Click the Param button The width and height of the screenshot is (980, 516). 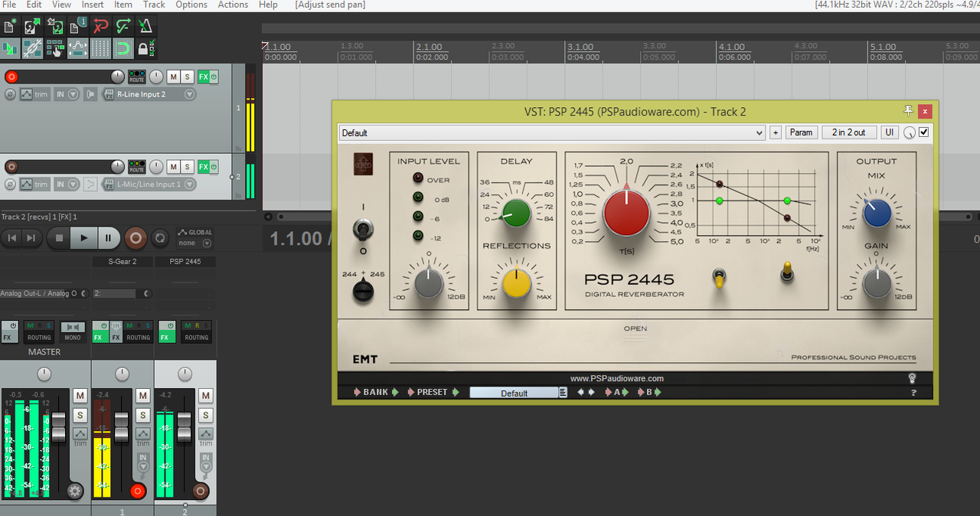(801, 132)
